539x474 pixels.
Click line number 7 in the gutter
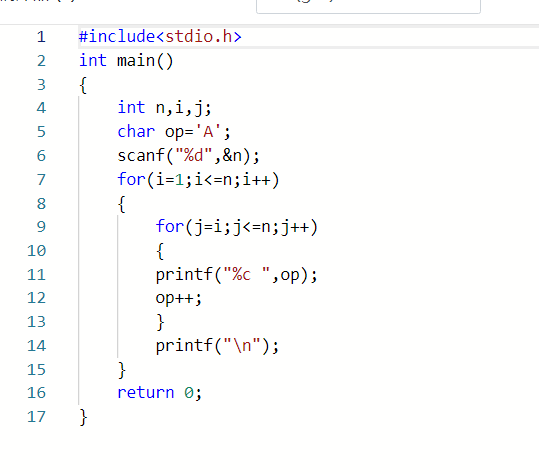41,179
